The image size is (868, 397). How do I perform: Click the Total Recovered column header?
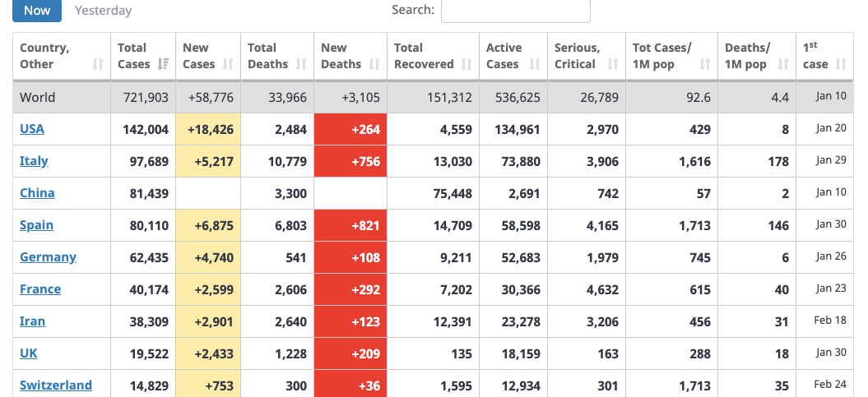(434, 57)
